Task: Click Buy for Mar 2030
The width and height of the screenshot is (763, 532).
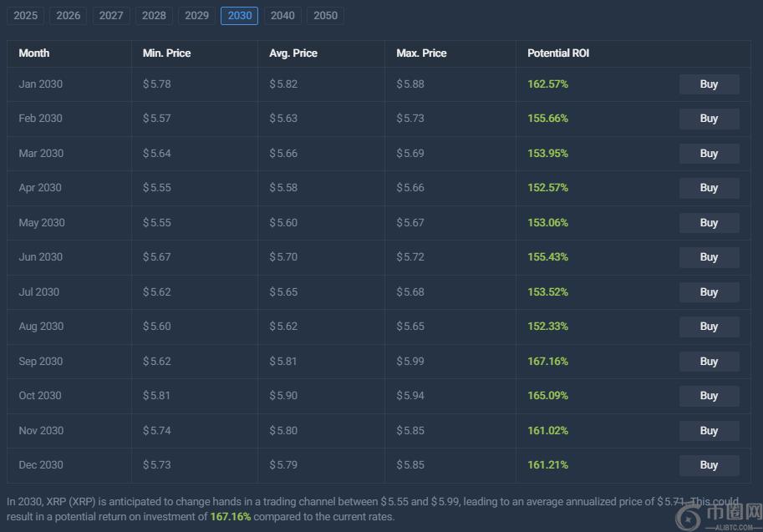Action: tap(709, 154)
